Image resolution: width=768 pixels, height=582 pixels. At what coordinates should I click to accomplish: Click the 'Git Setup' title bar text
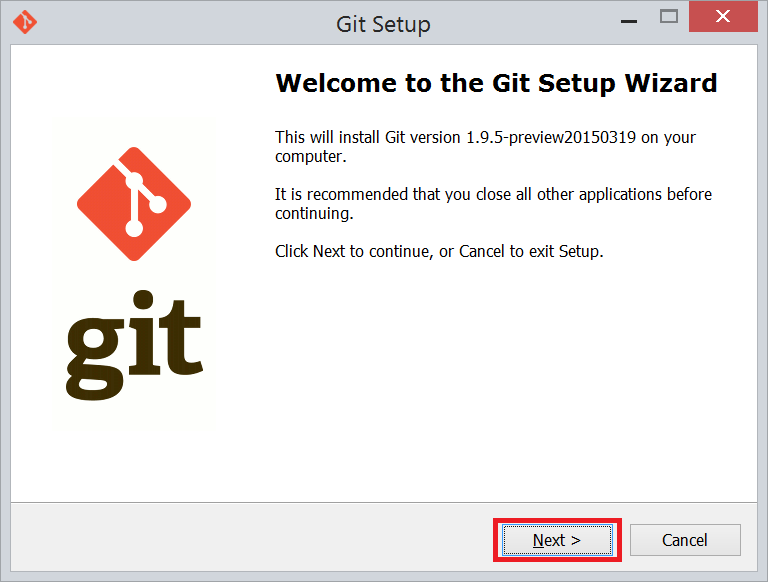(383, 23)
